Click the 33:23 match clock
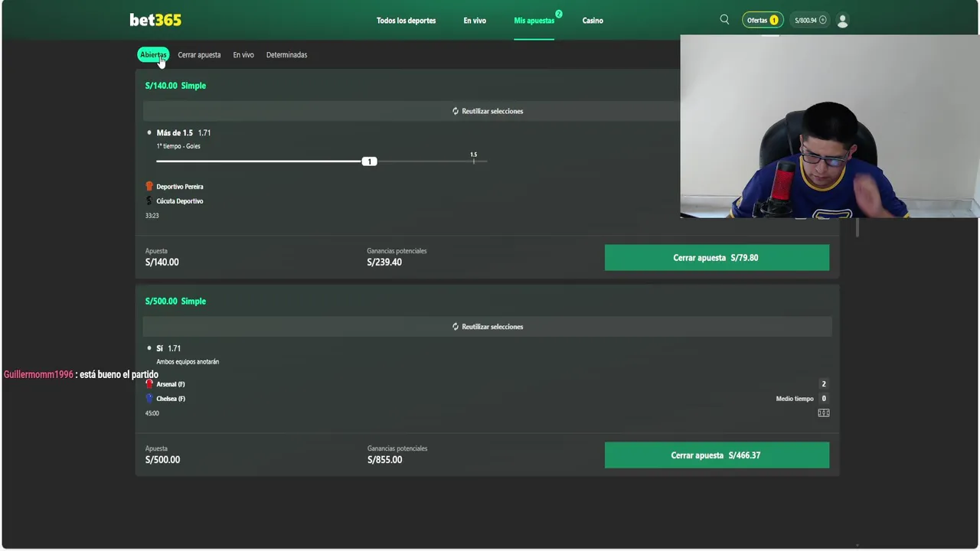980x551 pixels. click(152, 216)
